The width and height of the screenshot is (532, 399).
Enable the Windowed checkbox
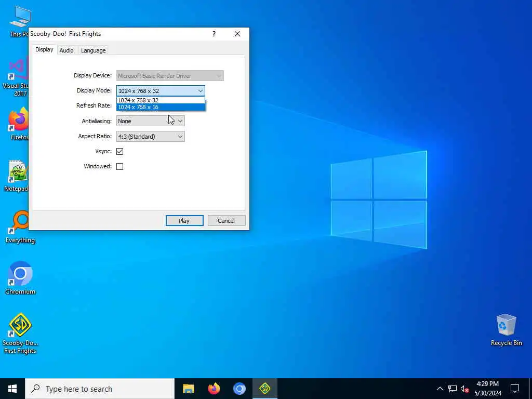pyautogui.click(x=120, y=166)
